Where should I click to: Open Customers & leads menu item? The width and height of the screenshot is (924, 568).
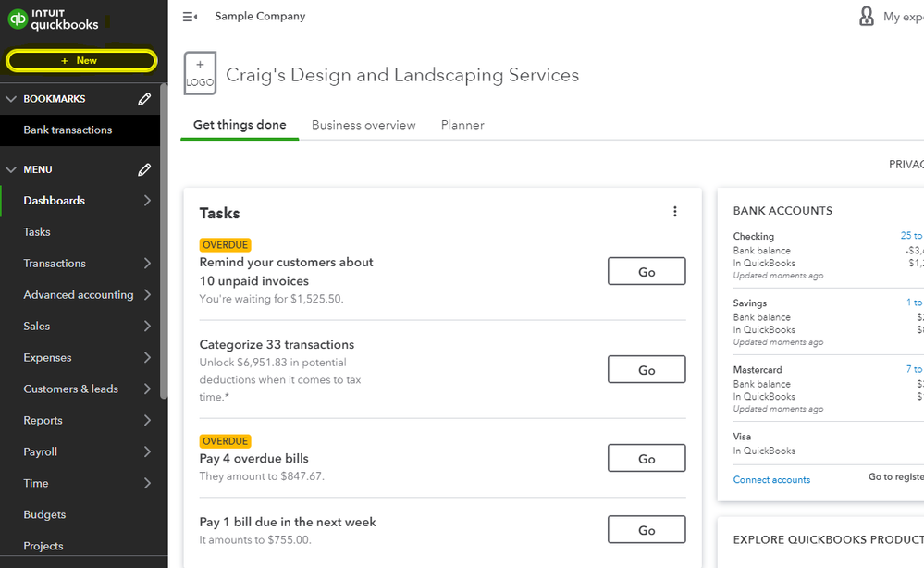70,389
